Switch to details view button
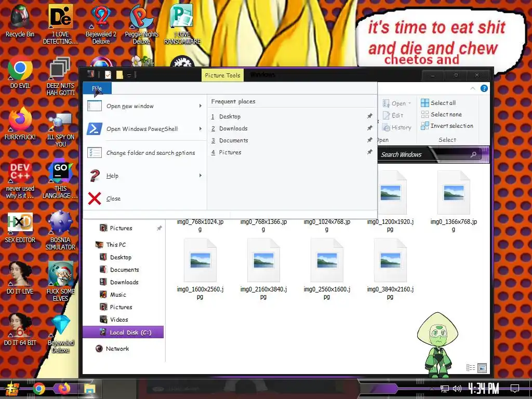The width and height of the screenshot is (532, 399). 471,367
